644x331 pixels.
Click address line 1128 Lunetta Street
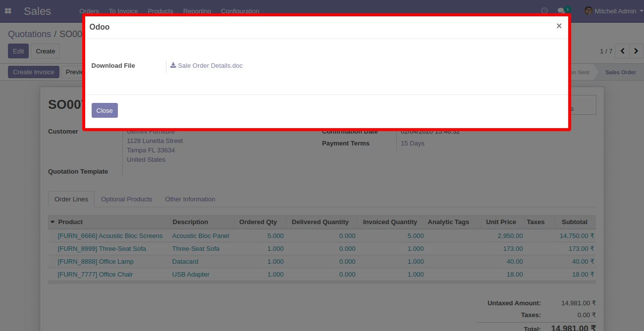point(155,141)
